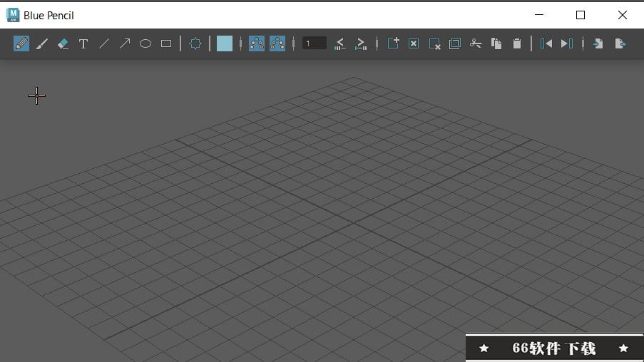Click the Export icon
644x362 pixels.
[620, 43]
